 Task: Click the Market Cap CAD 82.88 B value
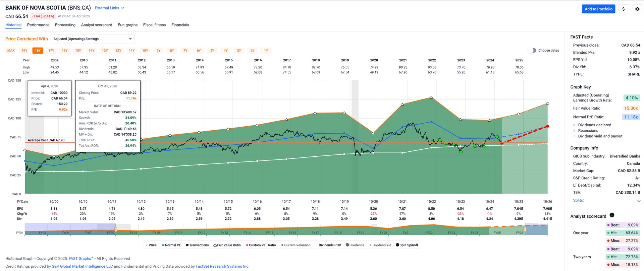(x=629, y=171)
